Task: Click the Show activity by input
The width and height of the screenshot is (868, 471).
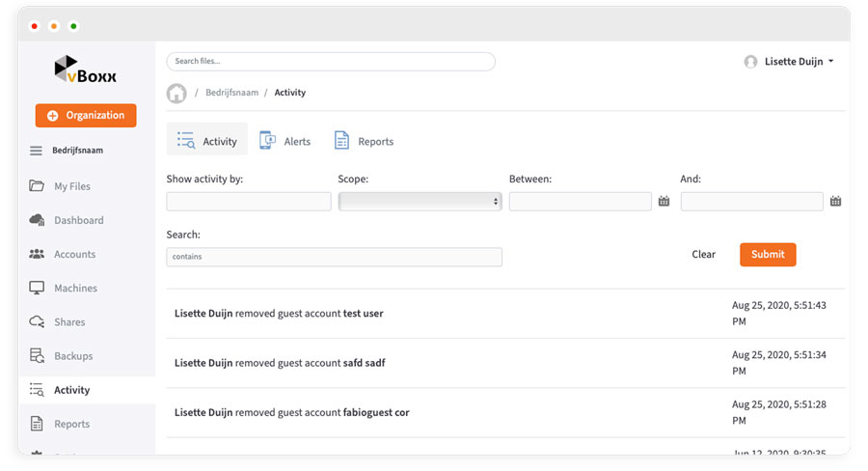Action: click(249, 202)
